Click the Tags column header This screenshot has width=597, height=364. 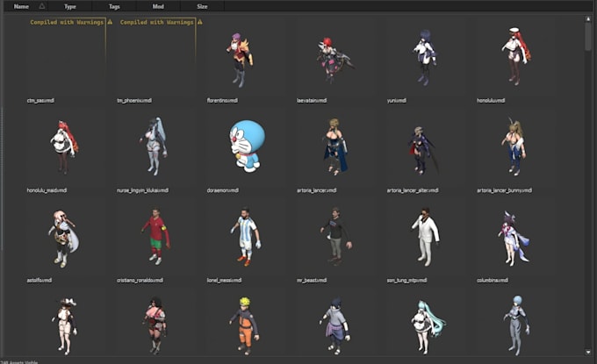click(x=114, y=6)
